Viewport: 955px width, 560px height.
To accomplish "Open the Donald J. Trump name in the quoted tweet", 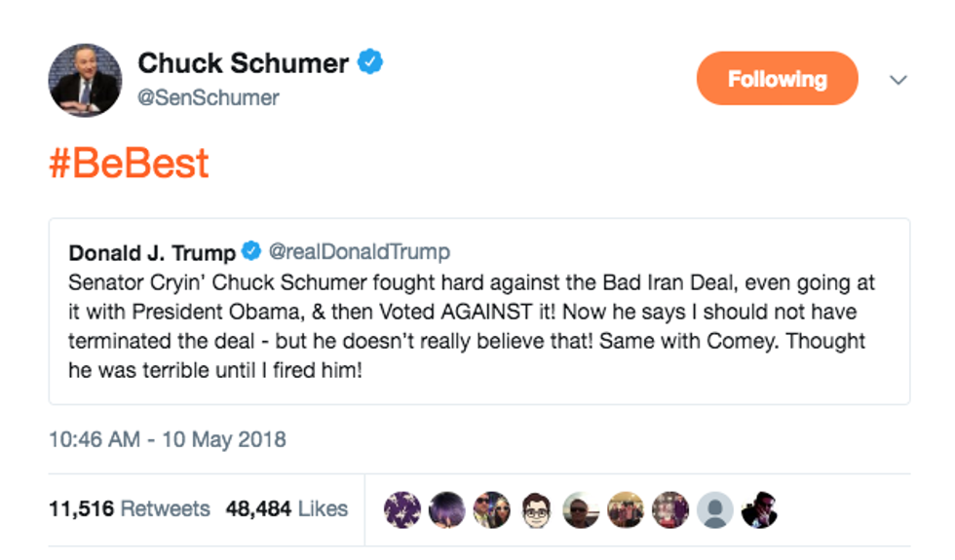I will [x=152, y=253].
